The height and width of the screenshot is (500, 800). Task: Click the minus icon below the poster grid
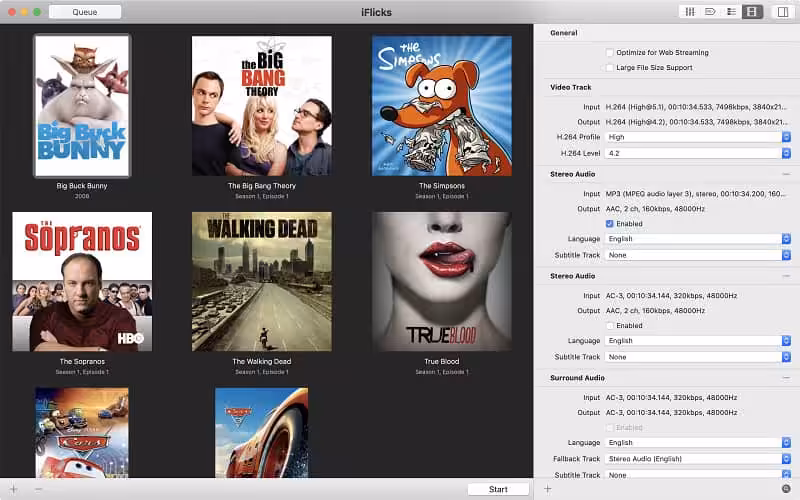point(38,489)
